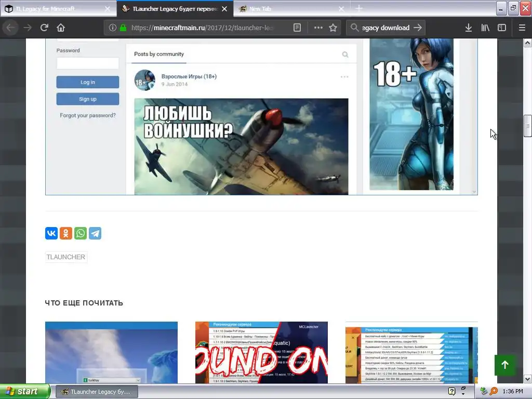Focus the search box with egacy download
532x399 pixels.
(385, 28)
